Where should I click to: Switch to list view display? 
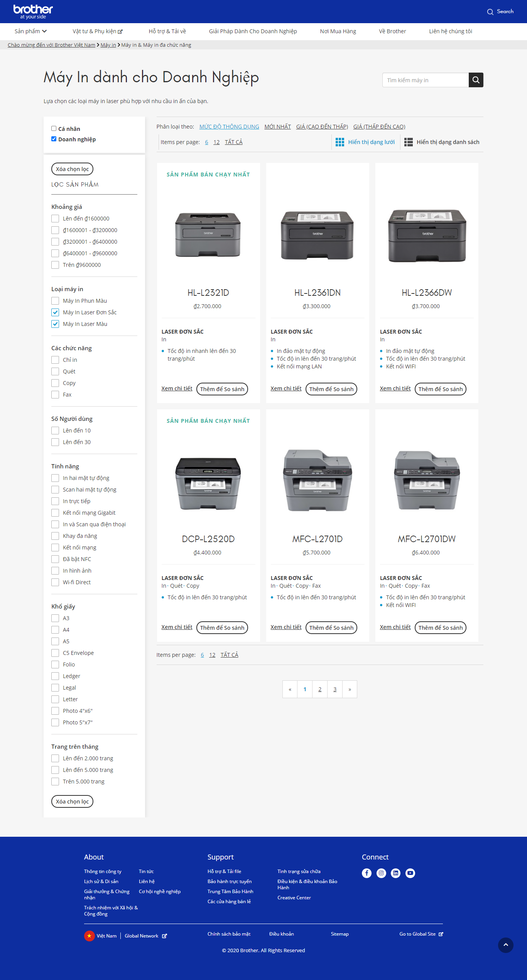pyautogui.click(x=442, y=142)
